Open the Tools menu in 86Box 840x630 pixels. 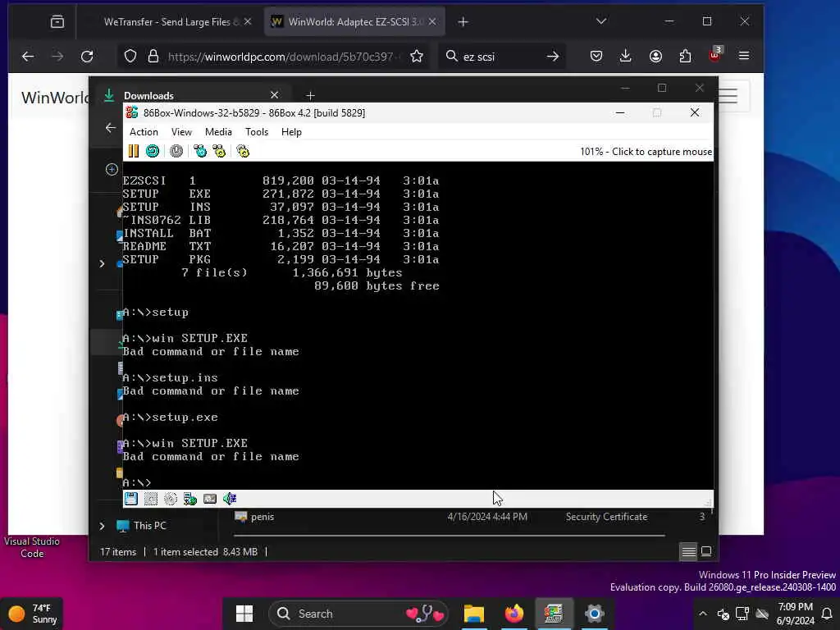click(257, 132)
